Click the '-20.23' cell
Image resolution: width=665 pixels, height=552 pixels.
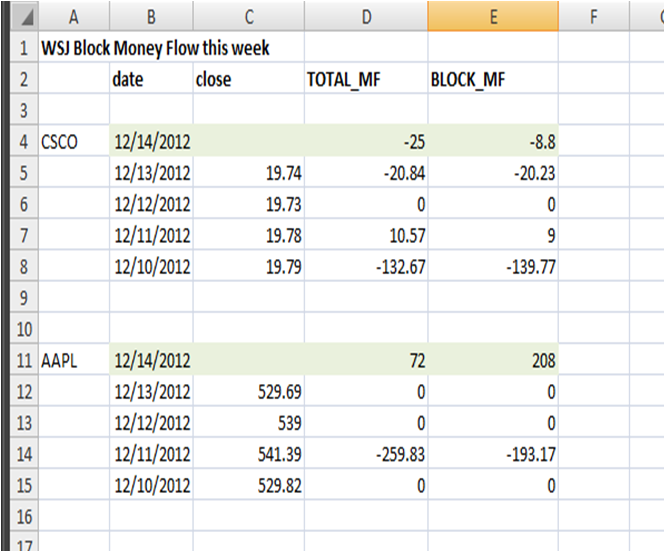pyautogui.click(x=493, y=173)
